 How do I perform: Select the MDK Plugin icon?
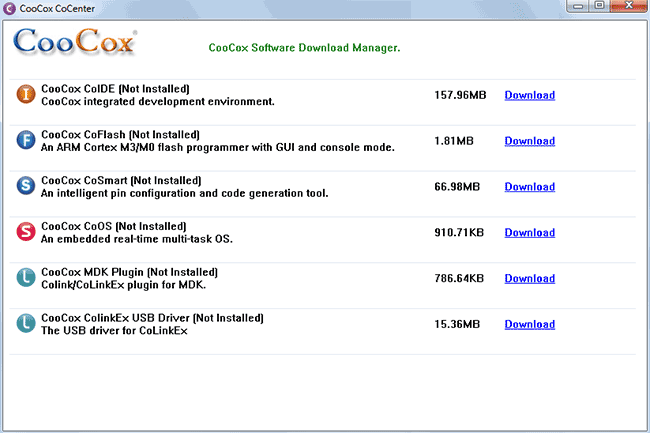(x=27, y=278)
